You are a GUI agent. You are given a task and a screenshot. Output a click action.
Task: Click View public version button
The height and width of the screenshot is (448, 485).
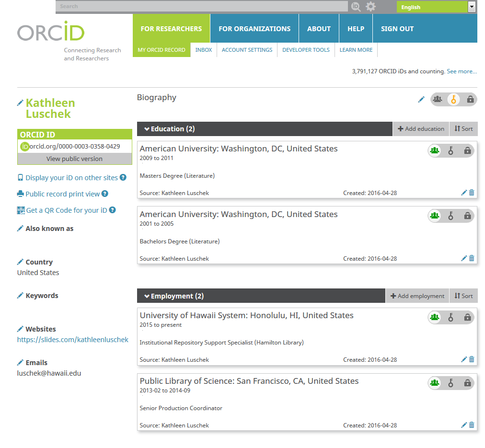point(75,159)
